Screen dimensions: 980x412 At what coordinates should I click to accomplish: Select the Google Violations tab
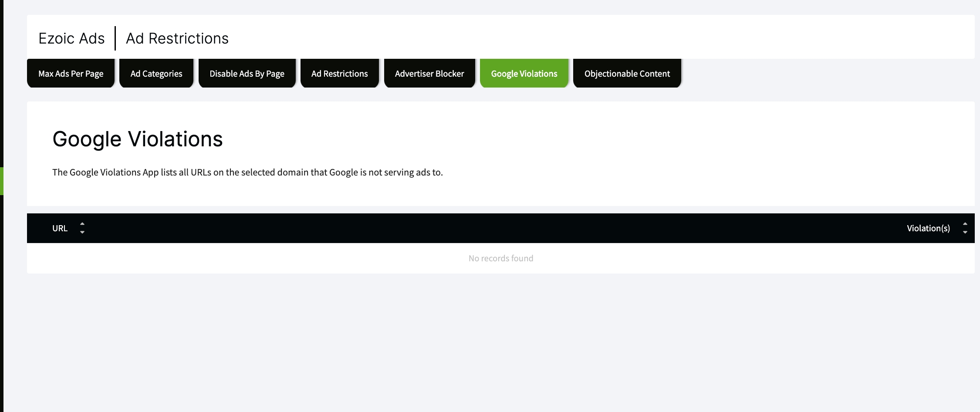[x=524, y=73]
